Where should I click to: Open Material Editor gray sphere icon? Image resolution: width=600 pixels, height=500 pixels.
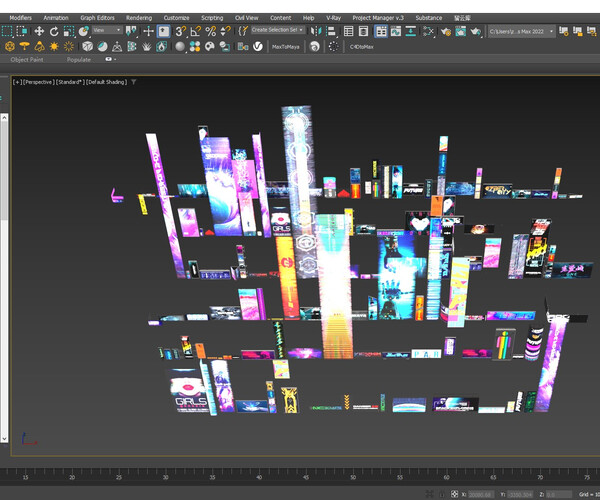tap(180, 47)
